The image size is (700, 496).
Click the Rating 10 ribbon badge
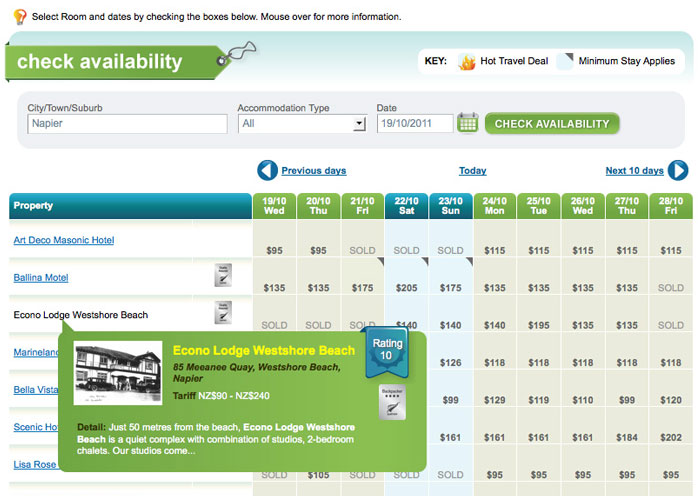coord(387,352)
